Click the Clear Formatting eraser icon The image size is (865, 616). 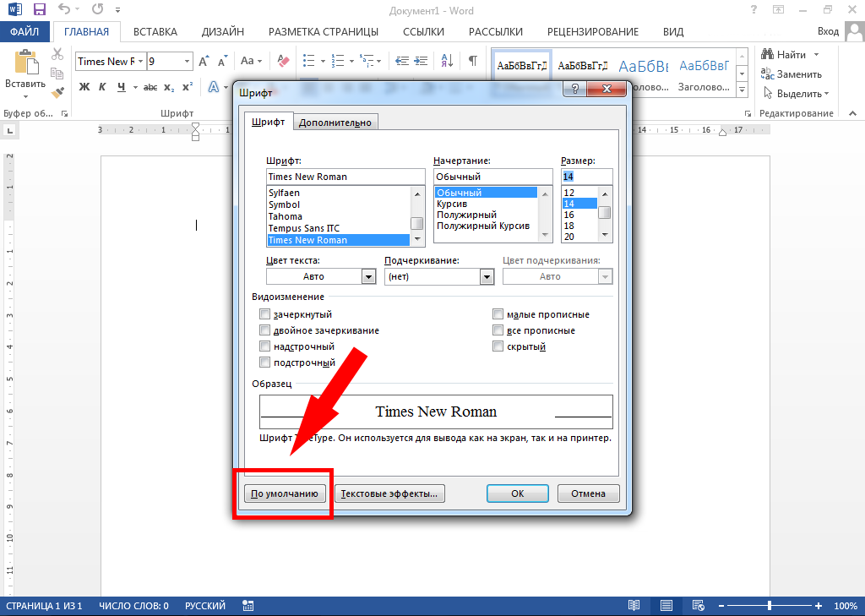pos(283,62)
